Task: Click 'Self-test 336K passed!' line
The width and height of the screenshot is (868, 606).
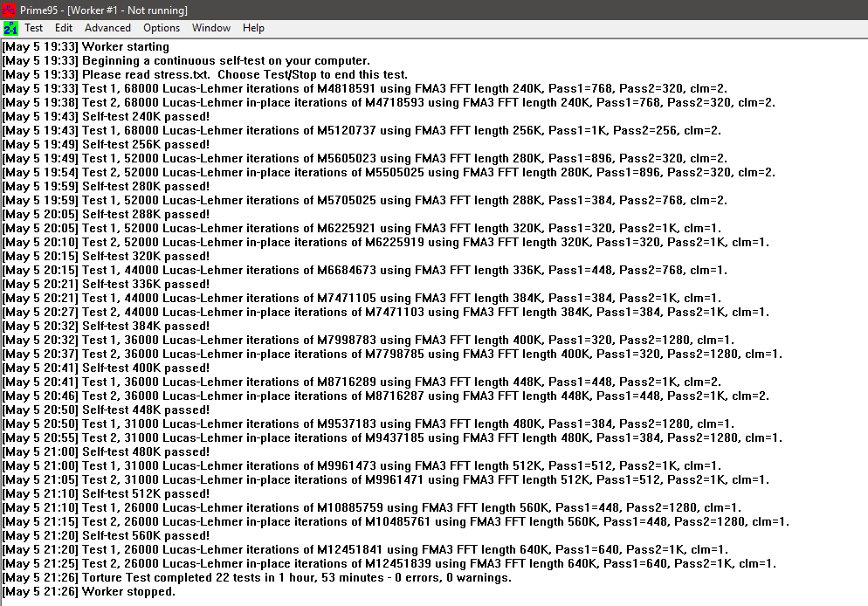Action: click(106, 284)
